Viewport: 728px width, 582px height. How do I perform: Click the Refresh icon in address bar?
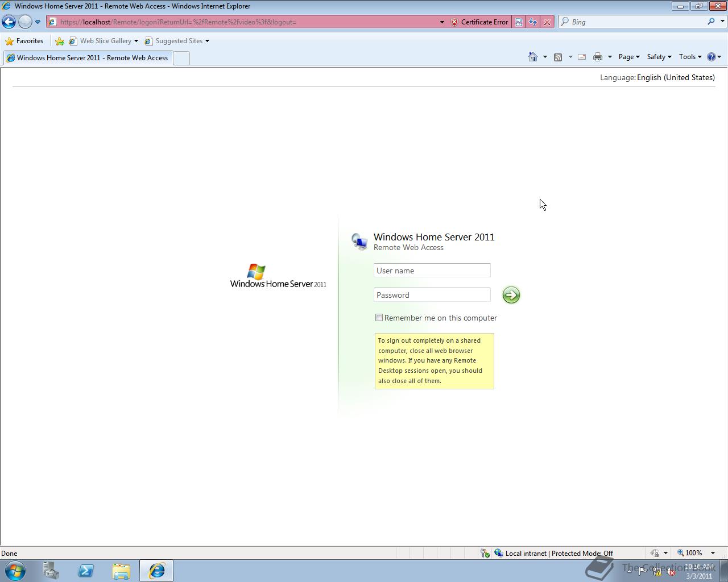[533, 22]
